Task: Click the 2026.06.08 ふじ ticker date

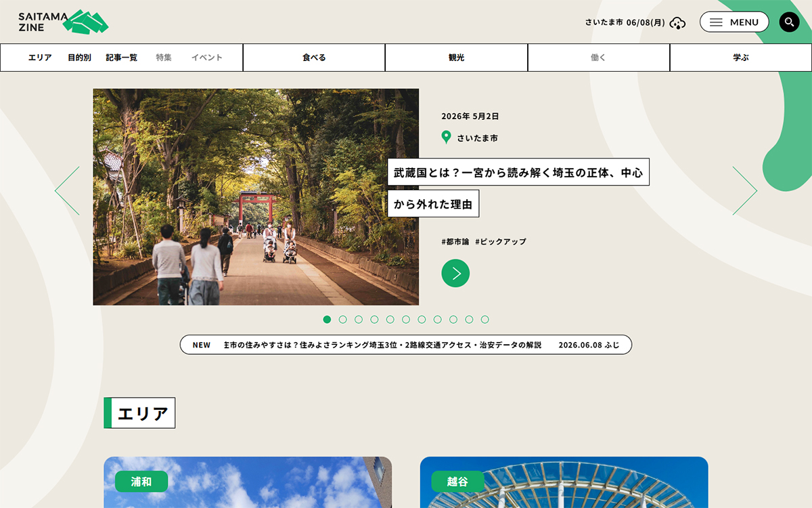Action: (589, 345)
